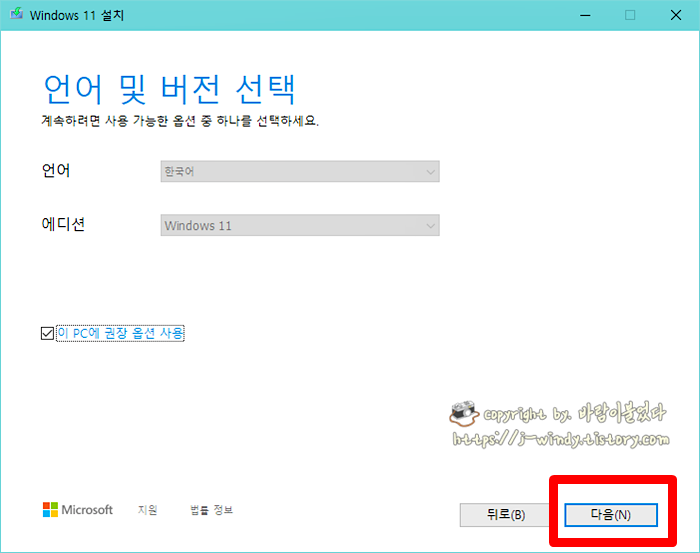700x553 pixels.
Task: Click the '언어 및 버전 선택' heading
Action: pos(169,90)
